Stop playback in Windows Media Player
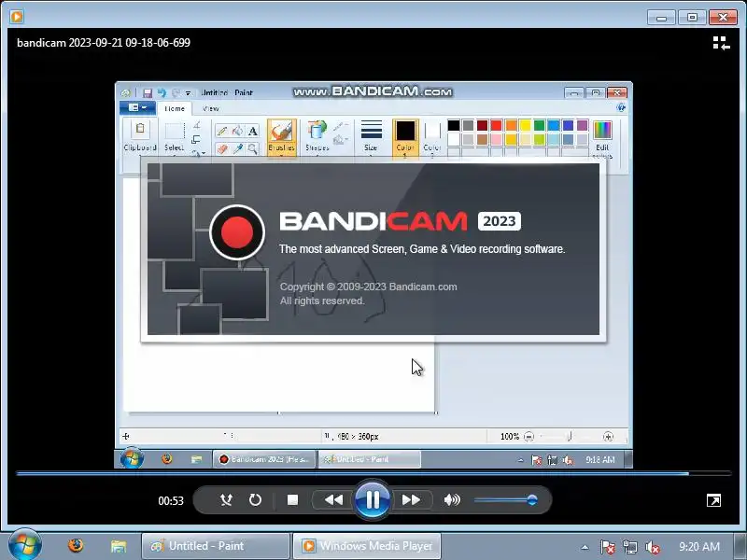The width and height of the screenshot is (747, 560). tap(292, 500)
